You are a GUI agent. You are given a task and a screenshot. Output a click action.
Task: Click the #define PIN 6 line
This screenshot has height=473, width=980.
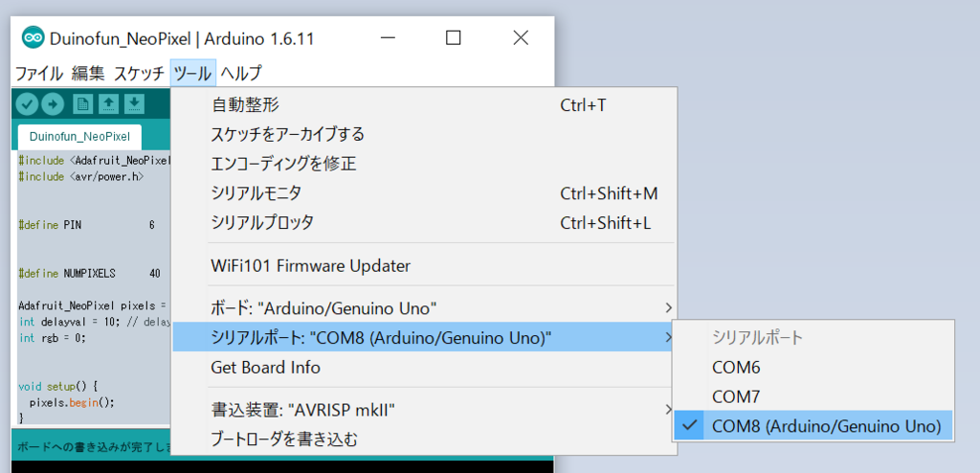click(86, 225)
